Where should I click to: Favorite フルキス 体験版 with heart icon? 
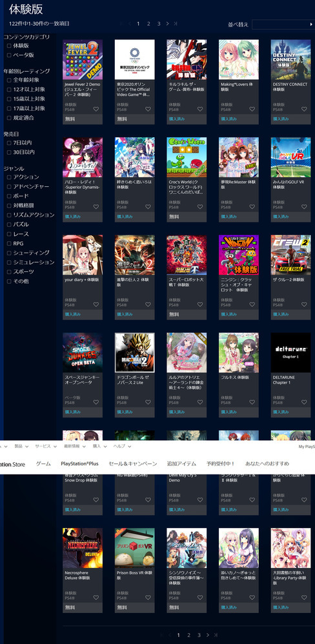252,402
